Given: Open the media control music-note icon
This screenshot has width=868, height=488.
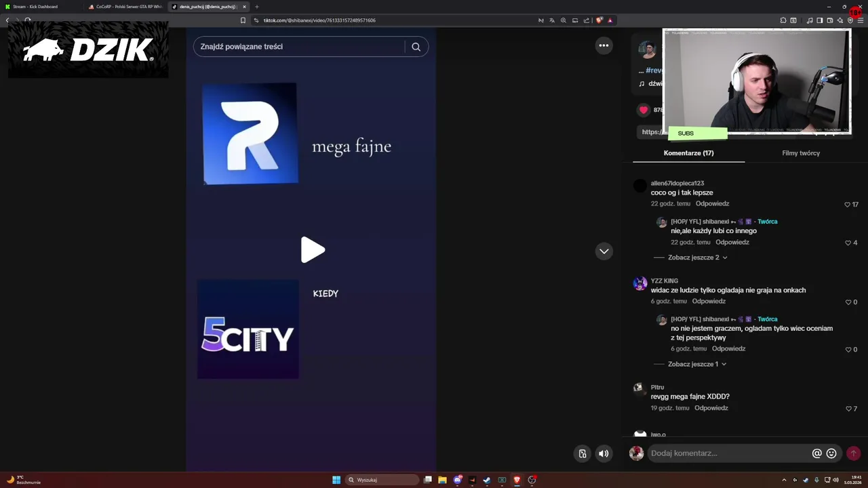Looking at the screenshot, I should pyautogui.click(x=810, y=20).
